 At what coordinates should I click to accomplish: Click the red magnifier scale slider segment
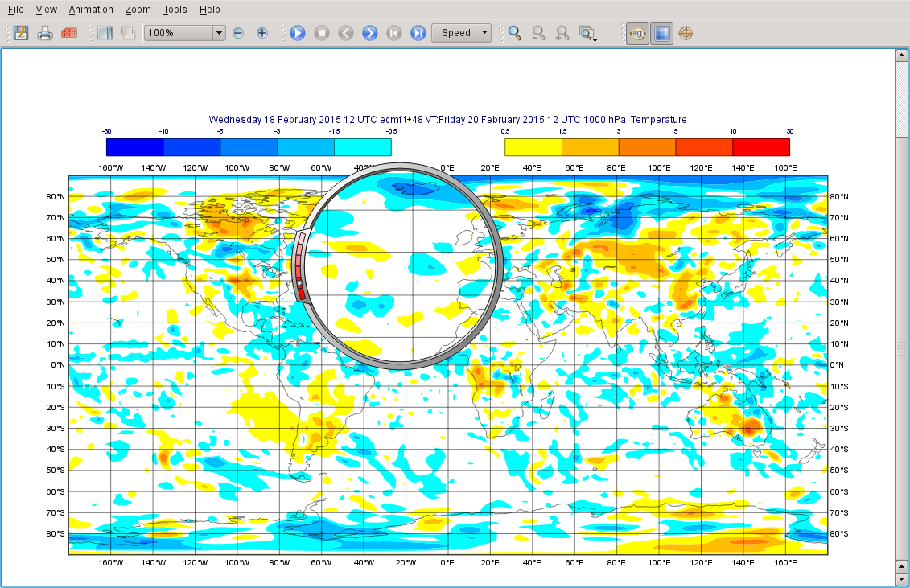(301, 292)
